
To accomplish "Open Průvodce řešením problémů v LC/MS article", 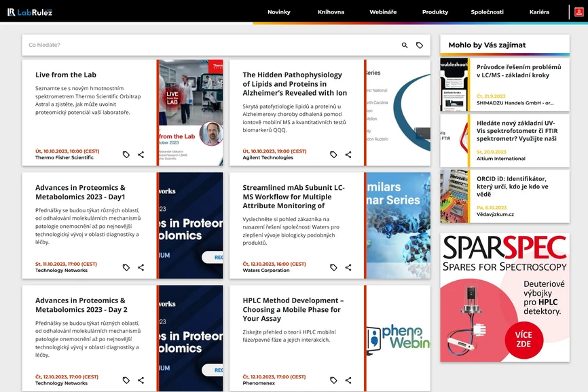I will click(x=519, y=71).
